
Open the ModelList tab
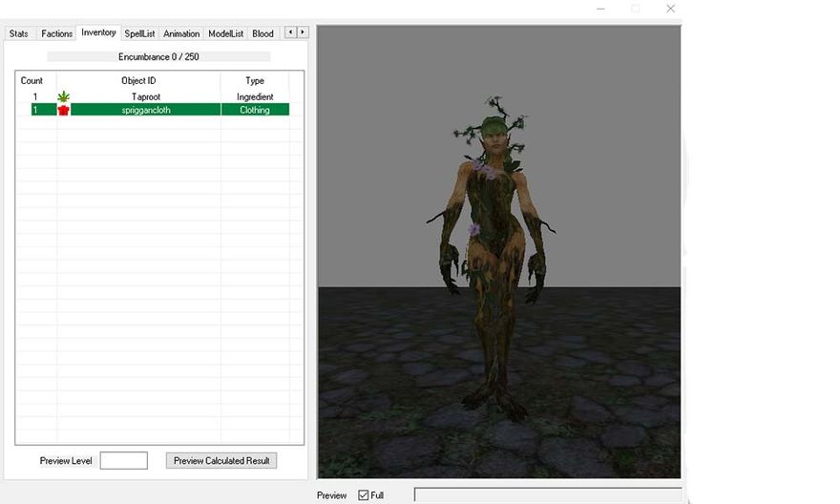(225, 33)
